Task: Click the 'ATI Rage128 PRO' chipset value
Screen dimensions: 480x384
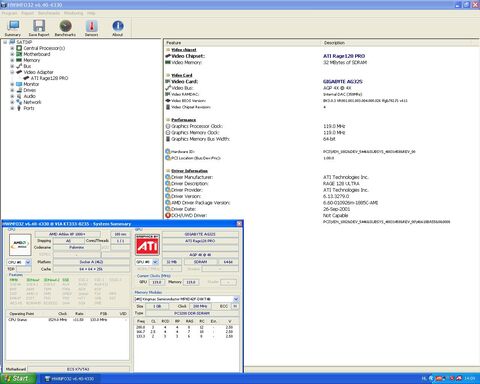Action: (x=344, y=56)
